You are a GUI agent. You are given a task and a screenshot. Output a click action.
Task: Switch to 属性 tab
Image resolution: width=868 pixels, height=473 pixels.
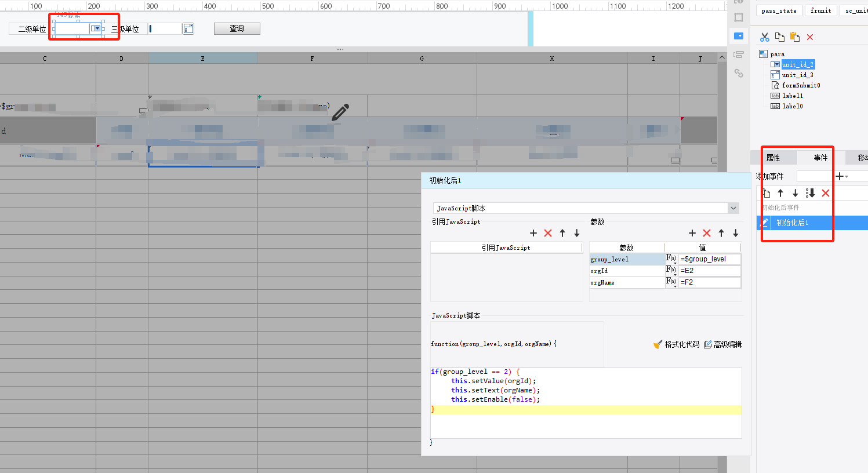(773, 158)
